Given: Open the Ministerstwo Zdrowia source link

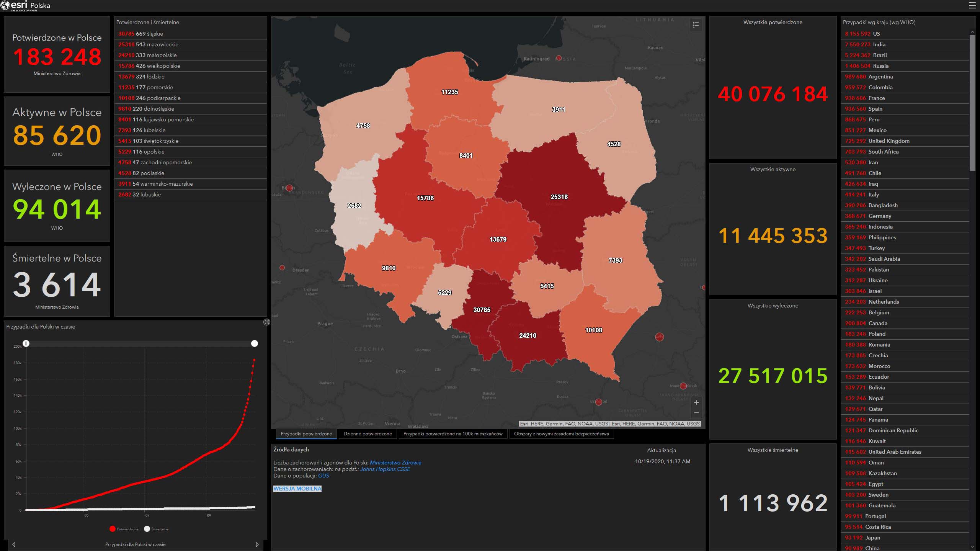Looking at the screenshot, I should pyautogui.click(x=395, y=463).
